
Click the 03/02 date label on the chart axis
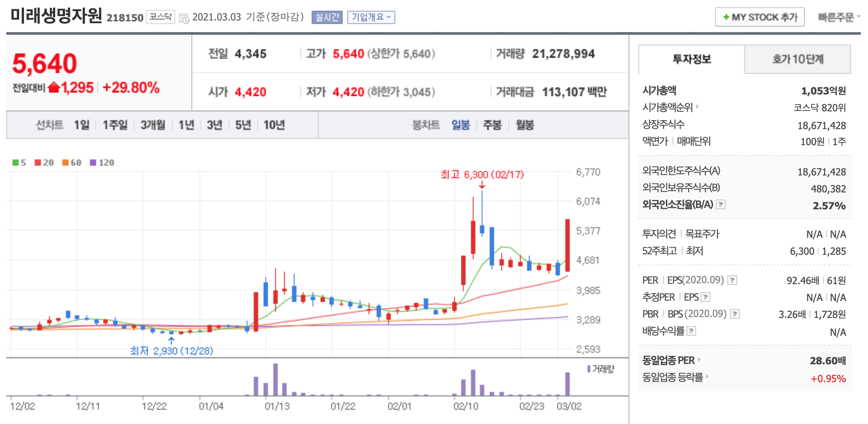[569, 406]
